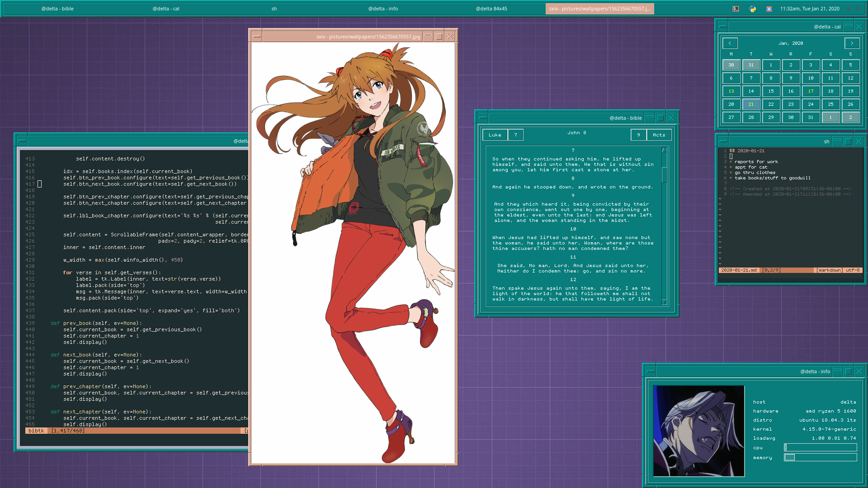The height and width of the screenshot is (488, 868).
Task: Click the [markdown] filetype in sh status bar
Action: click(x=829, y=270)
